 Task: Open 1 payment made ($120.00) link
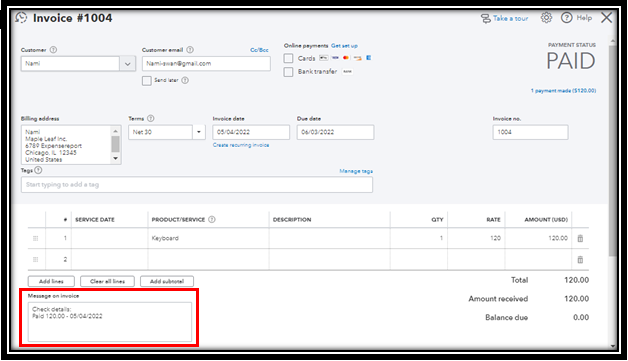tap(563, 91)
